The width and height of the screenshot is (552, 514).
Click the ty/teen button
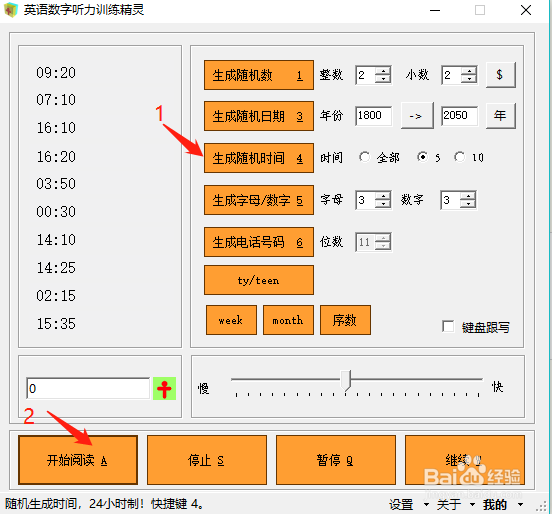coord(259,280)
